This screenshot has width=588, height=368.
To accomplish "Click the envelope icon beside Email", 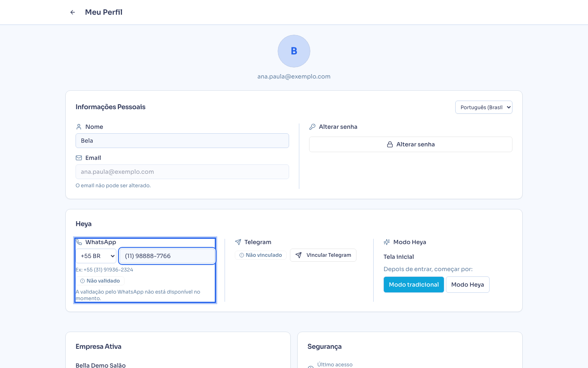I will tap(79, 158).
